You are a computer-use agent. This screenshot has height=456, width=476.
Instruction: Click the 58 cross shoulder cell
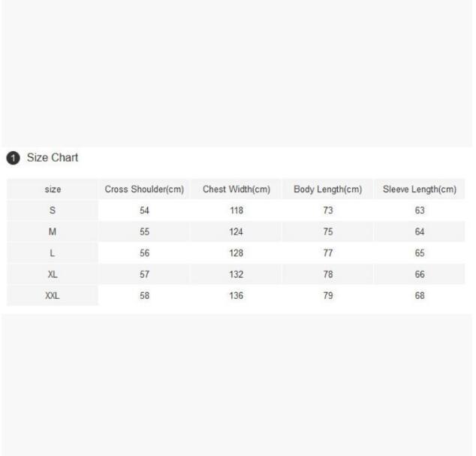click(144, 295)
